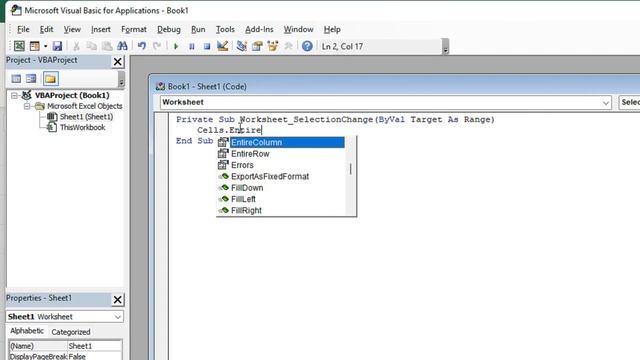Click the View Microsoft Excel toolbar icon
Screen dimensions: 640x360
[19, 46]
